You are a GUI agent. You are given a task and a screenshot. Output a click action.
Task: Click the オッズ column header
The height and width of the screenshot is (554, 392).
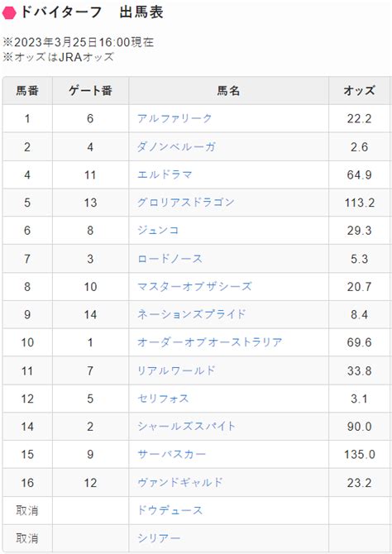click(x=359, y=91)
